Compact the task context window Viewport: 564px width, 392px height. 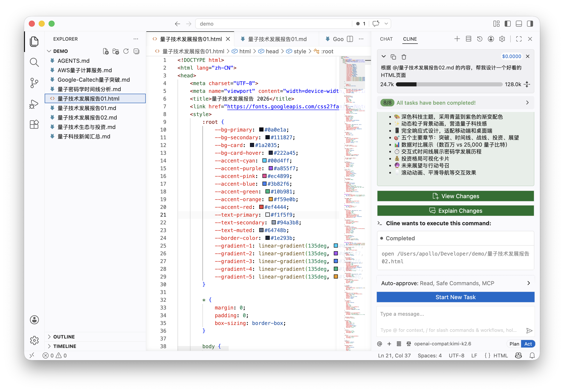click(527, 84)
